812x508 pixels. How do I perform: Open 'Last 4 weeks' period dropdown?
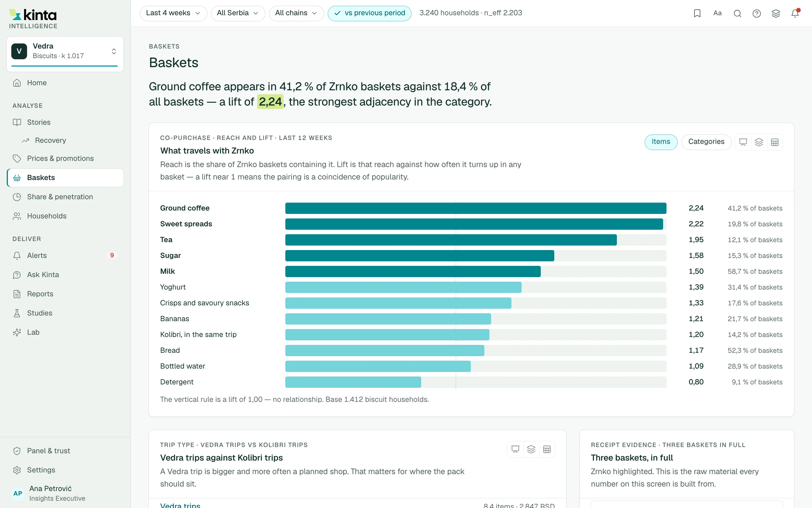(173, 13)
